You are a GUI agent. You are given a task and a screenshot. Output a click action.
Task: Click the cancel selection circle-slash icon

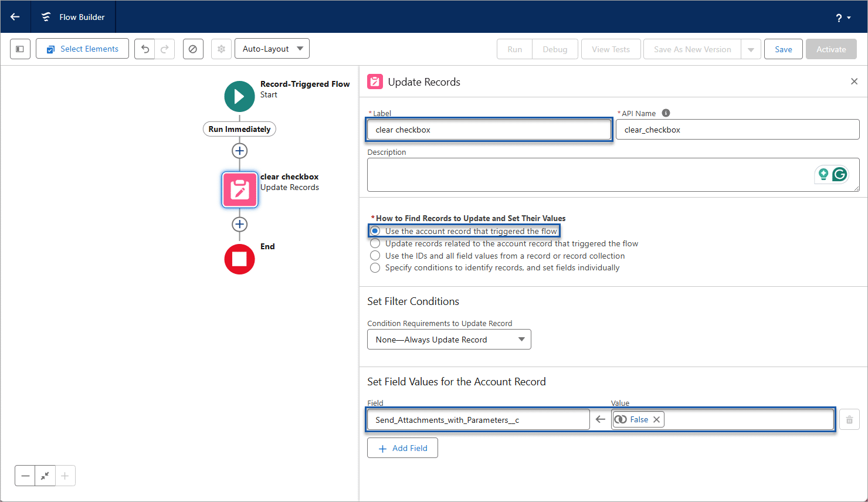[x=193, y=49]
